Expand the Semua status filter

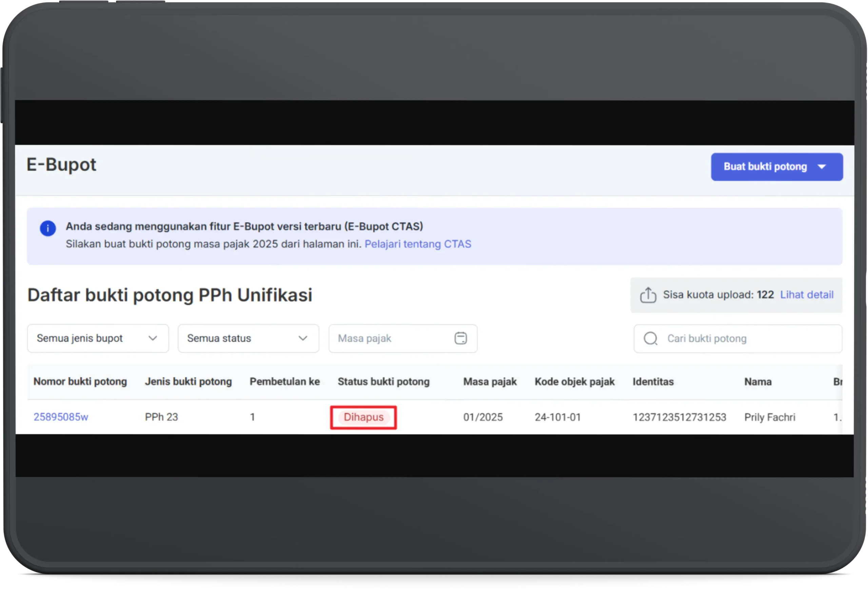249,338
